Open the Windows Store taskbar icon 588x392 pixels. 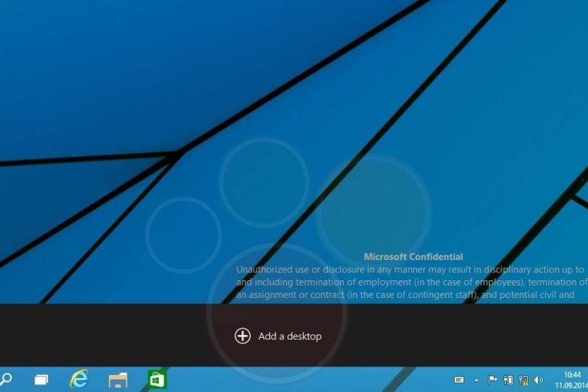pyautogui.click(x=157, y=379)
